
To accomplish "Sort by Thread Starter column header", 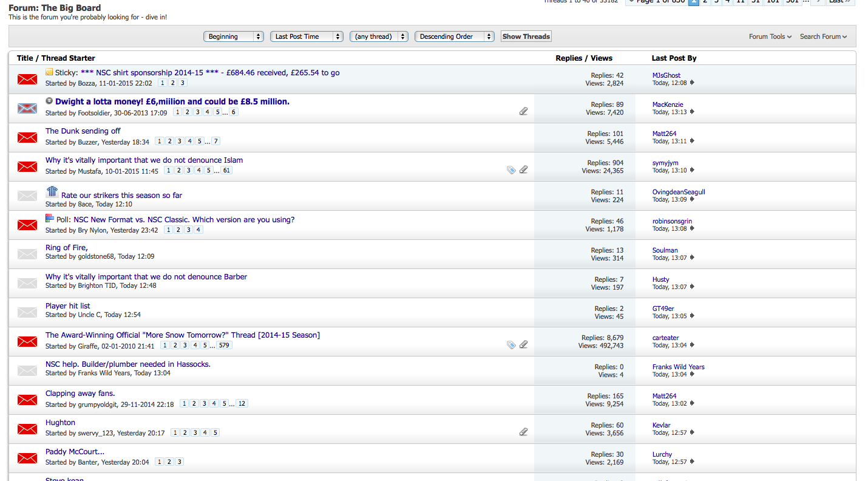I will coord(68,58).
